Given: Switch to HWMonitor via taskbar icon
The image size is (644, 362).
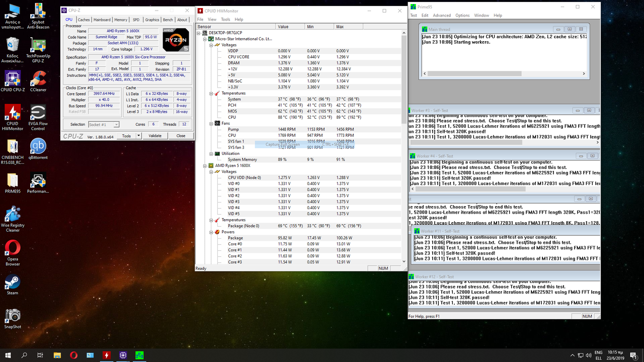Looking at the screenshot, I should coord(107,355).
